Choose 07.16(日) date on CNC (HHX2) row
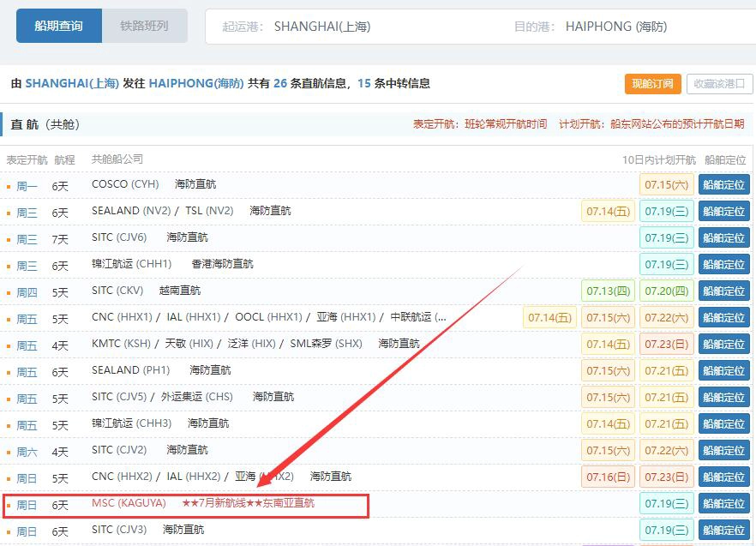 pos(608,477)
